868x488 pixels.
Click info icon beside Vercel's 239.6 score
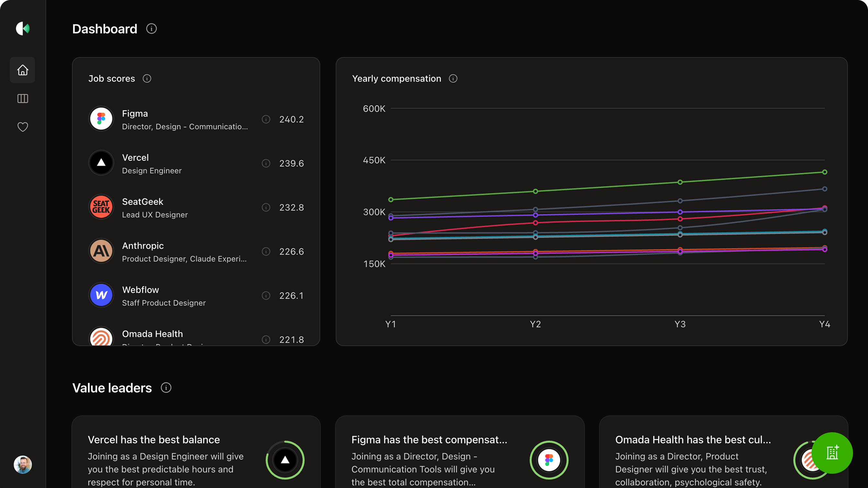[x=266, y=163]
